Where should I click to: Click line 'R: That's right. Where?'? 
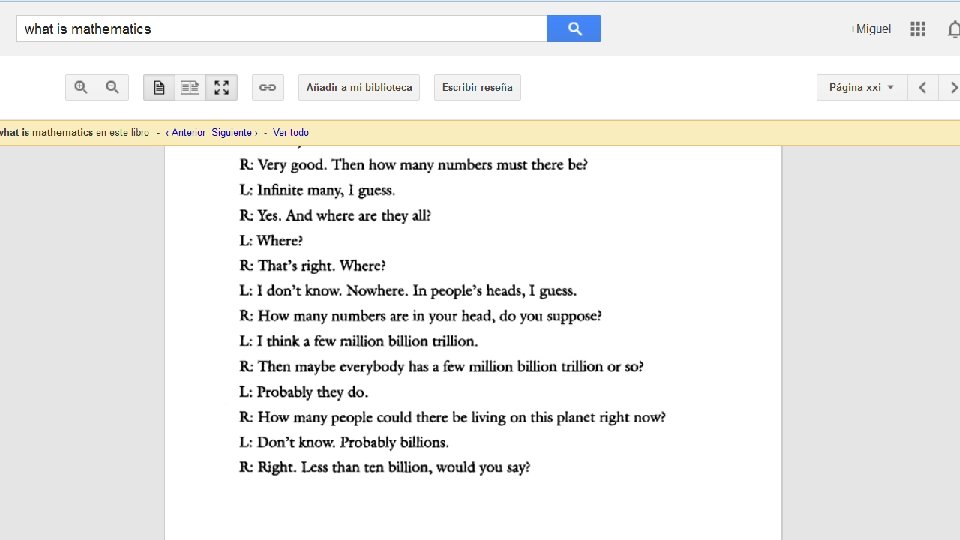[x=312, y=266]
